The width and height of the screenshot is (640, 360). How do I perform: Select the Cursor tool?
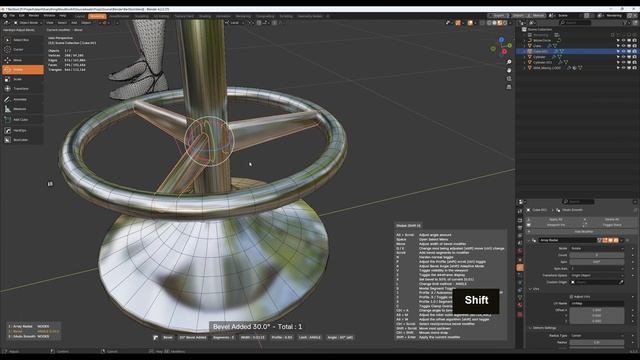22,50
